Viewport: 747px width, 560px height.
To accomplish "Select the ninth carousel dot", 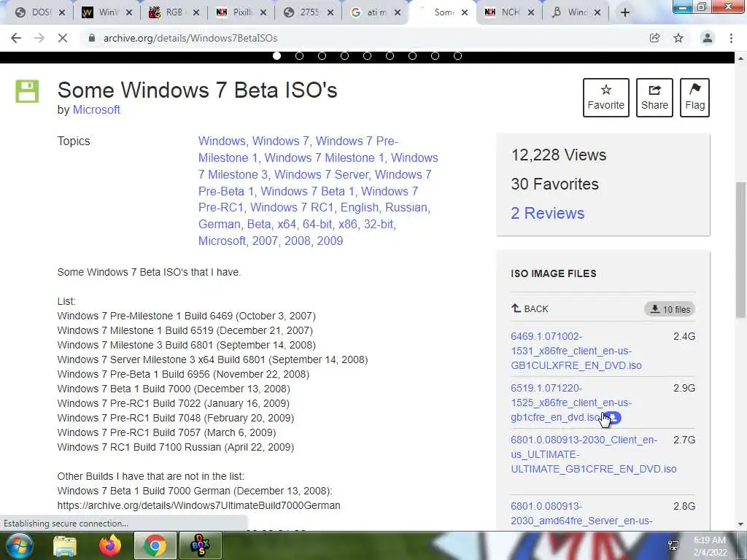I will 458,55.
